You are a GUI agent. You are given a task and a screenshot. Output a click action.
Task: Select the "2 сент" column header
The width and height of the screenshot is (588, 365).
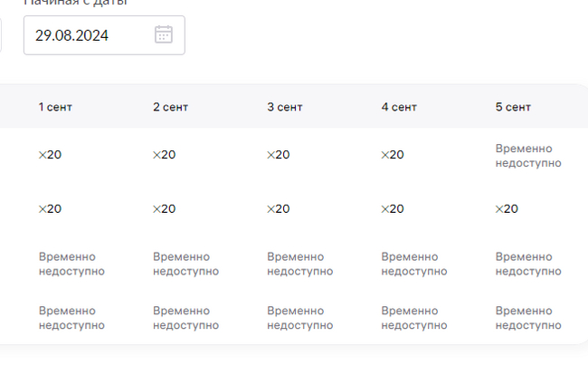[170, 107]
